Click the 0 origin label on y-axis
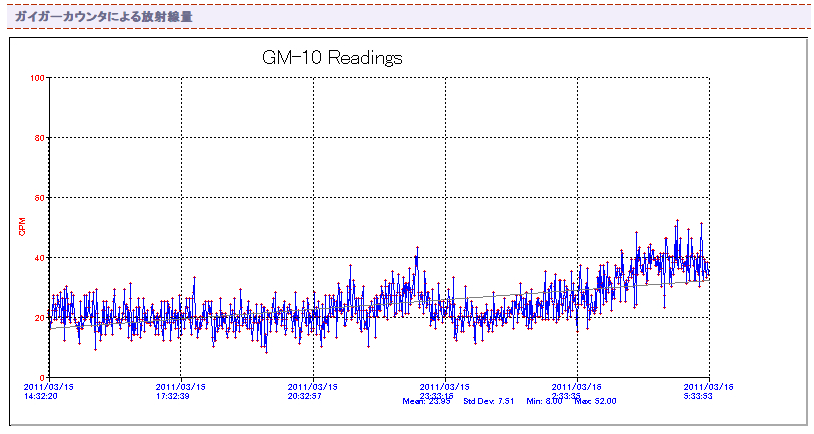This screenshot has width=814, height=434. pos(43,378)
